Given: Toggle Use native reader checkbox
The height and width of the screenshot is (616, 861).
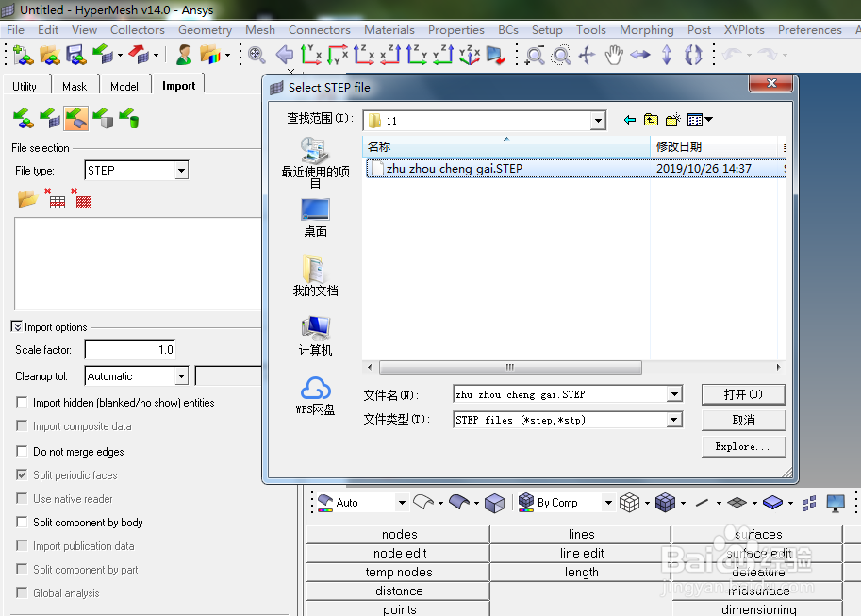Looking at the screenshot, I should (x=22, y=498).
